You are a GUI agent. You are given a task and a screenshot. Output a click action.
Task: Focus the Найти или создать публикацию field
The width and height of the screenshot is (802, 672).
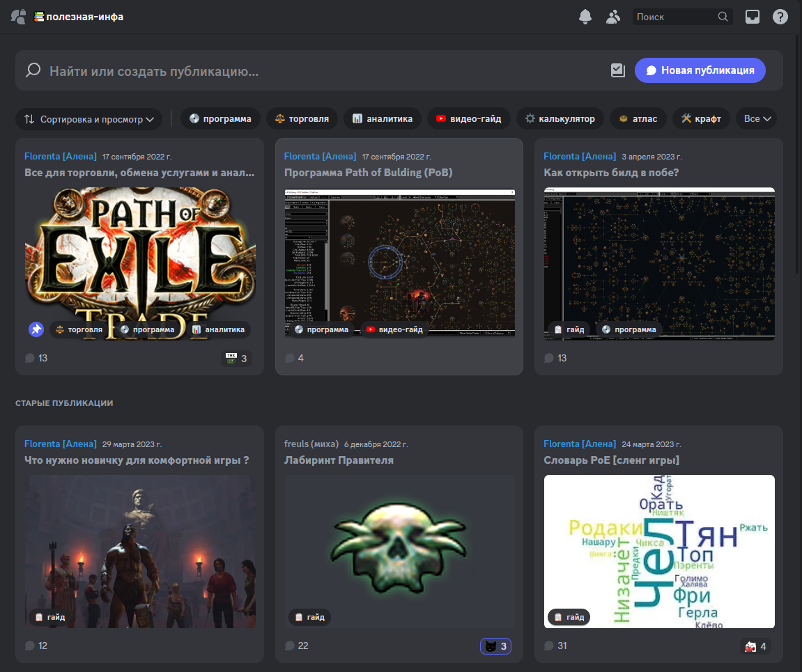click(x=317, y=70)
